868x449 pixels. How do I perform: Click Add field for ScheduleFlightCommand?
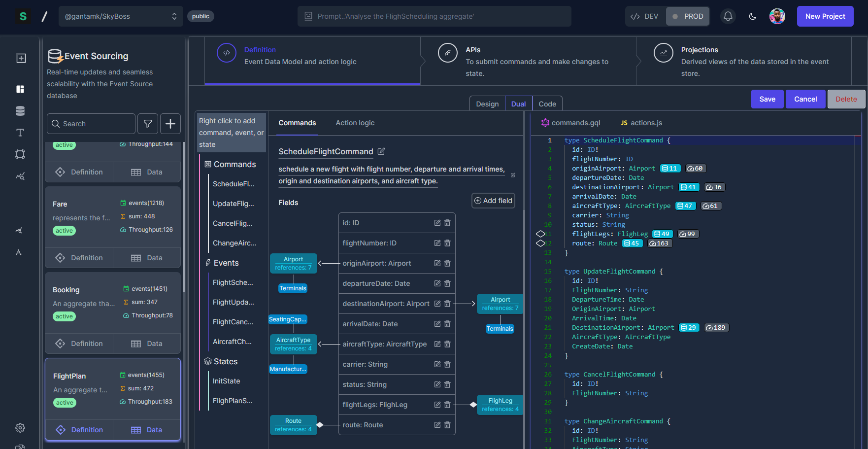point(493,201)
